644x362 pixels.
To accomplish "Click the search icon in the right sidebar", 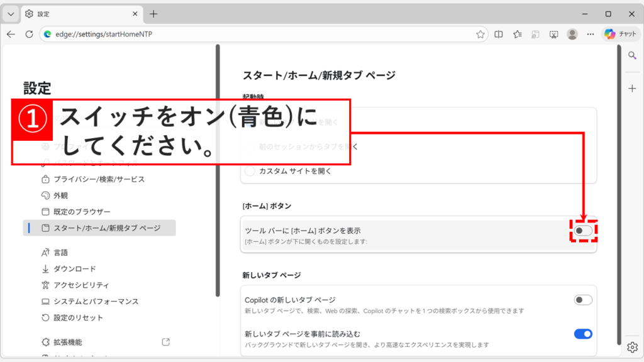I will point(632,55).
